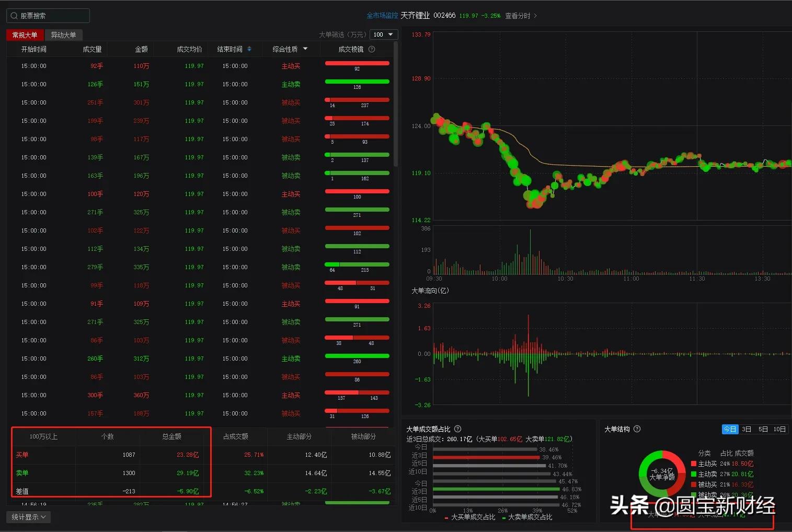792x532 pixels.
Task: Click the arrow icon after 查看分时
Action: [535, 16]
